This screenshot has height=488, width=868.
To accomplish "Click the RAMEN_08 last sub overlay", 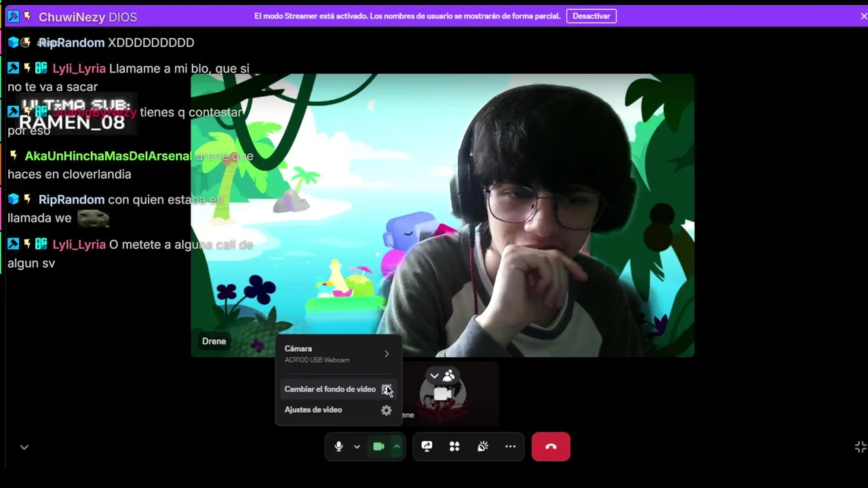I will coord(72,123).
